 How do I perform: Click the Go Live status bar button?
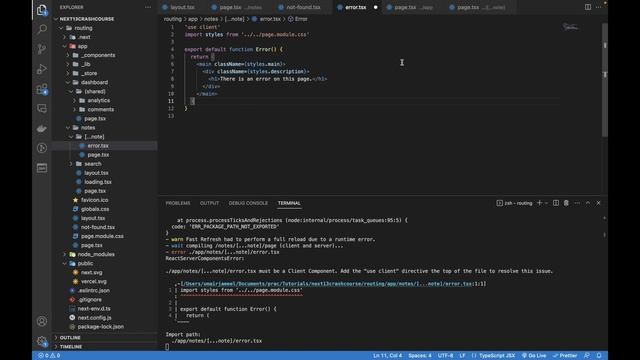[534, 356]
